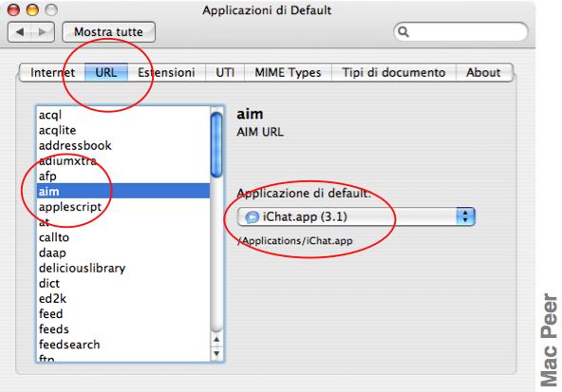
Task: Select the deliciouslibrary scheme
Action: click(x=123, y=268)
